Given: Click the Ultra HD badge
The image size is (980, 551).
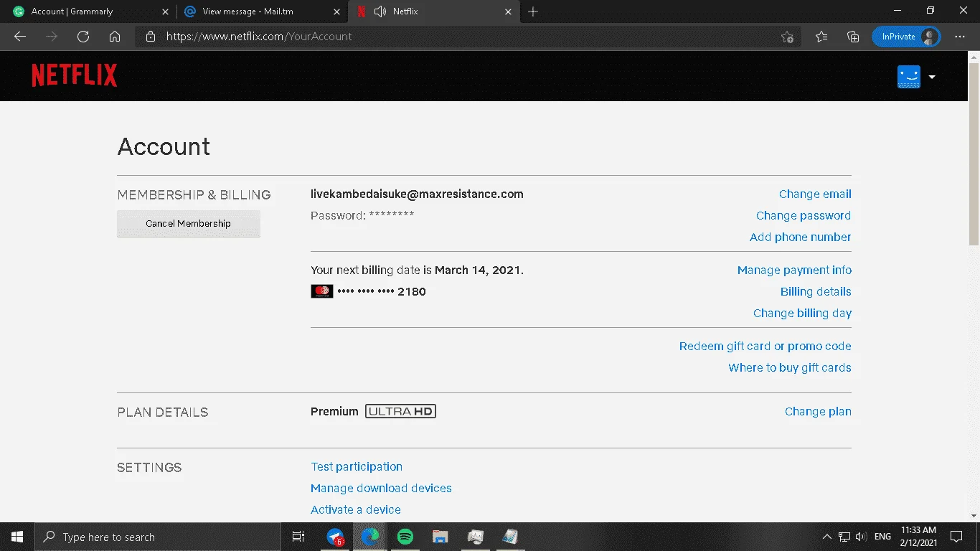Looking at the screenshot, I should coord(400,411).
